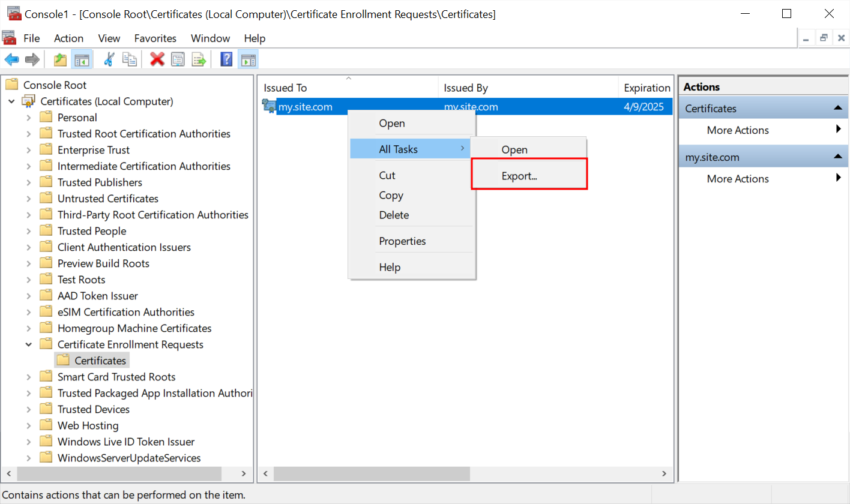Viewport: 850px width, 504px height.
Task: Toggle Show/Hide Action Pane button
Action: point(247,59)
